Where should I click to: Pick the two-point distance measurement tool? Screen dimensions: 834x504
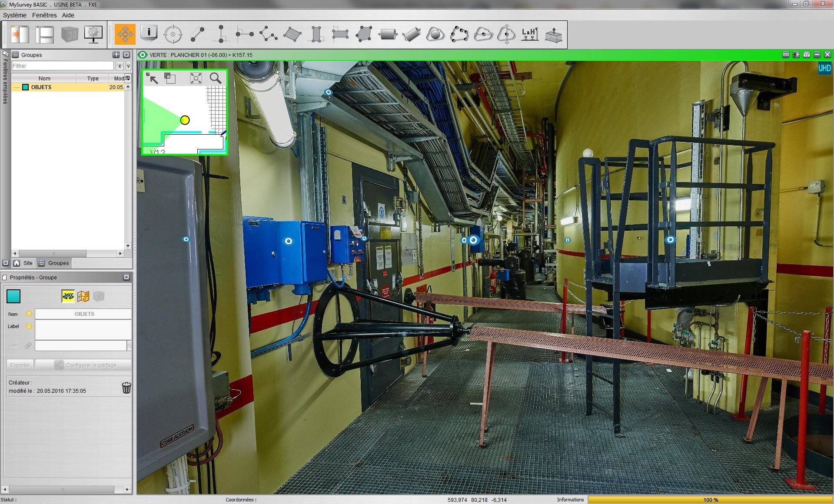click(197, 34)
